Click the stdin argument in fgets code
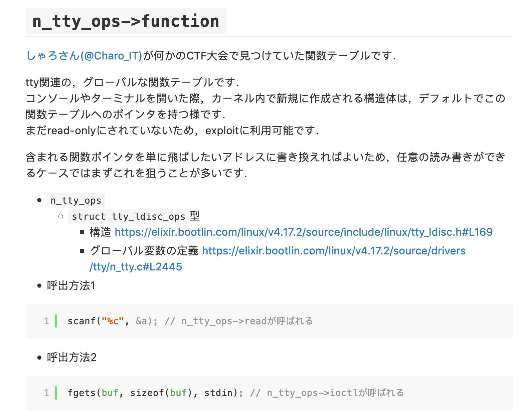This screenshot has width=521, height=420. (x=218, y=393)
